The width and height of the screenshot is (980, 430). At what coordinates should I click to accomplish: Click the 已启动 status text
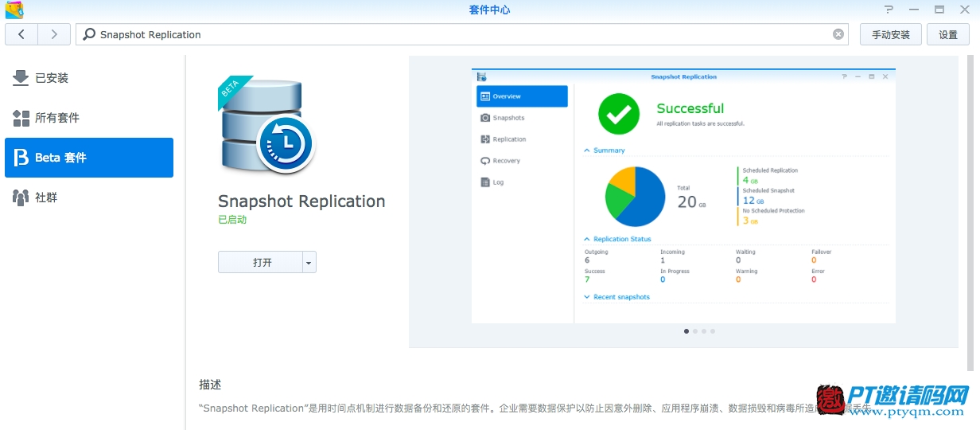pyautogui.click(x=232, y=220)
